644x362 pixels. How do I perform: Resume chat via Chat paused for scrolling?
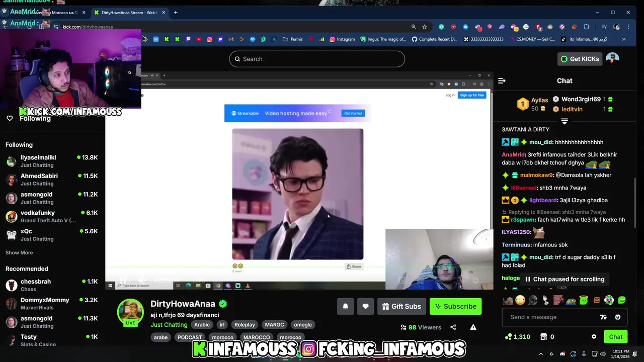click(x=563, y=279)
